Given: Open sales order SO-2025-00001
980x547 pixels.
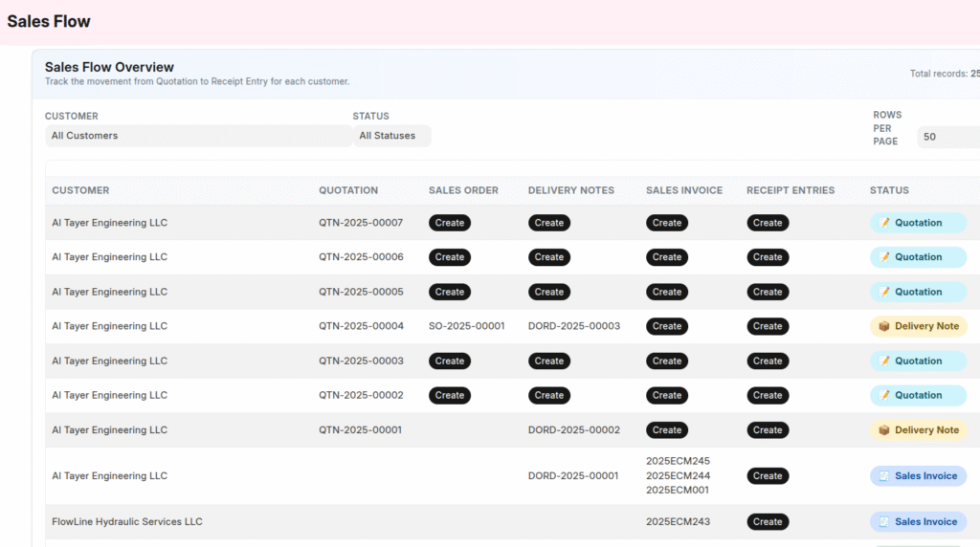Looking at the screenshot, I should [x=466, y=326].
